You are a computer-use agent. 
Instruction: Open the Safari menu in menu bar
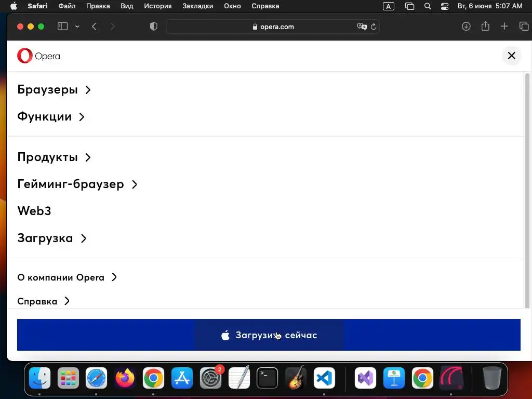(37, 6)
